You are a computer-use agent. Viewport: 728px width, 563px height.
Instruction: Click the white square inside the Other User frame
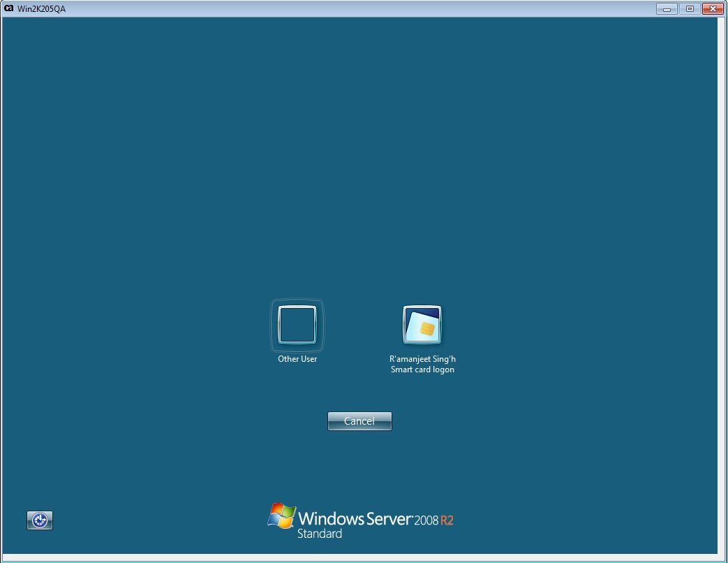click(297, 324)
